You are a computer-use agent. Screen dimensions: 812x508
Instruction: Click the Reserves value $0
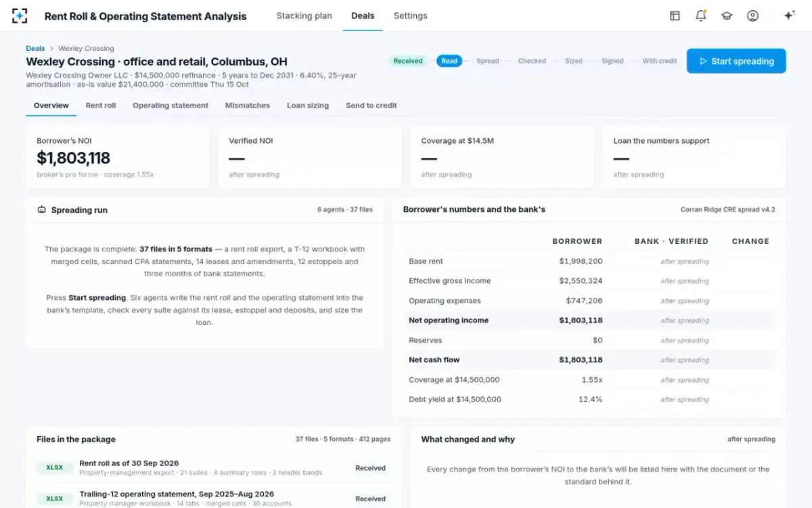pyautogui.click(x=597, y=341)
